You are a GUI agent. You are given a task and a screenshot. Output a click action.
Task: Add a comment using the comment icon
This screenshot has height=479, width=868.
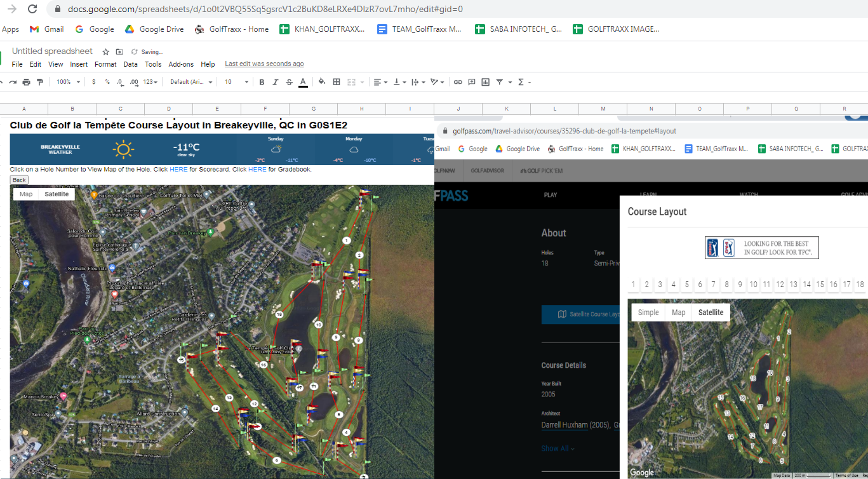tap(472, 82)
